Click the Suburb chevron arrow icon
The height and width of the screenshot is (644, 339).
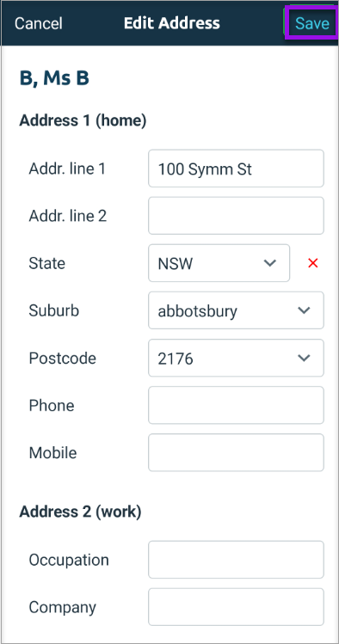point(304,310)
